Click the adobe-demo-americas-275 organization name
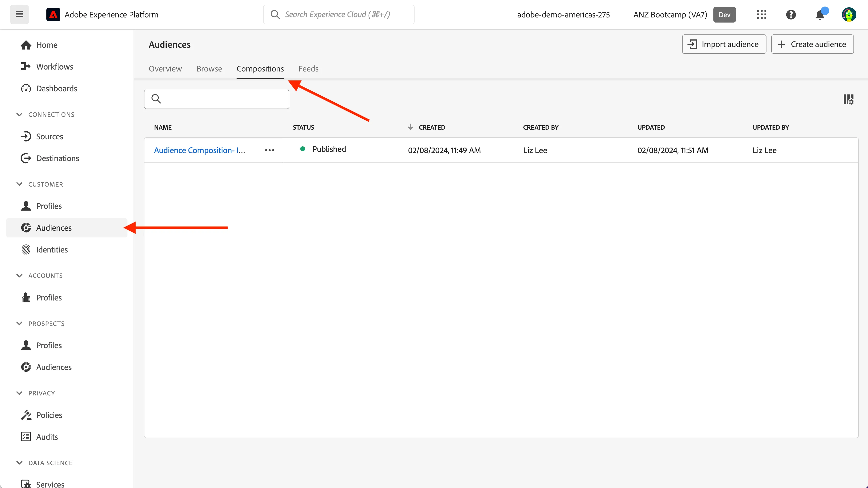868x488 pixels. [563, 15]
